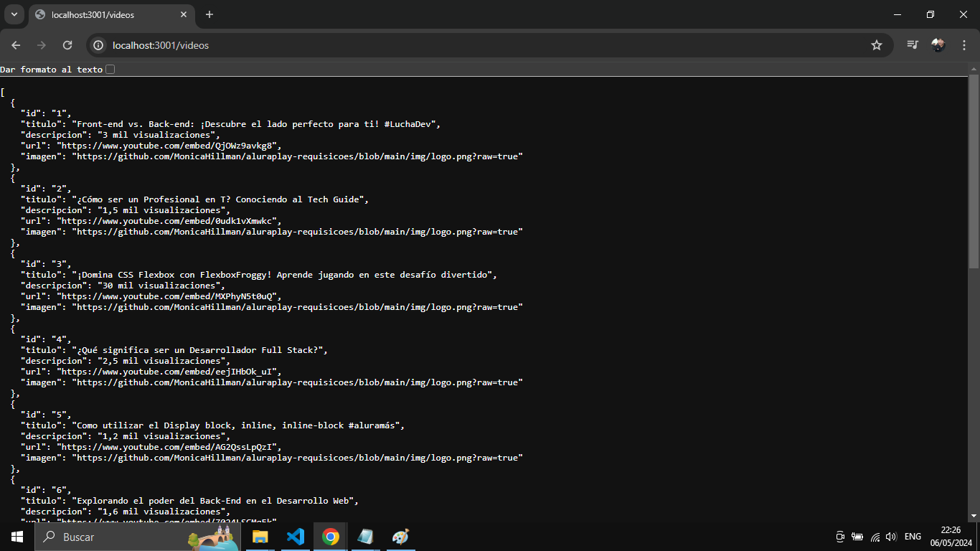The height and width of the screenshot is (551, 980).
Task: Go forward to next page
Action: pyautogui.click(x=42, y=45)
